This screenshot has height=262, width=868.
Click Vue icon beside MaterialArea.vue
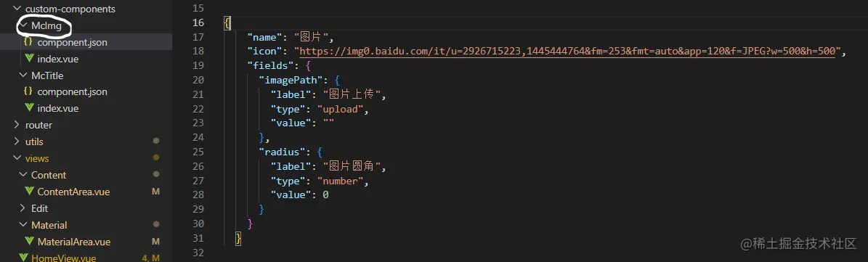tap(29, 242)
